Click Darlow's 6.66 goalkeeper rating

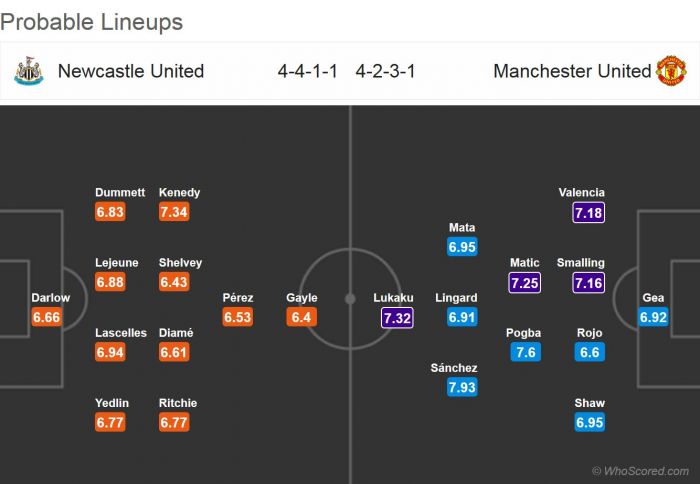tap(47, 317)
